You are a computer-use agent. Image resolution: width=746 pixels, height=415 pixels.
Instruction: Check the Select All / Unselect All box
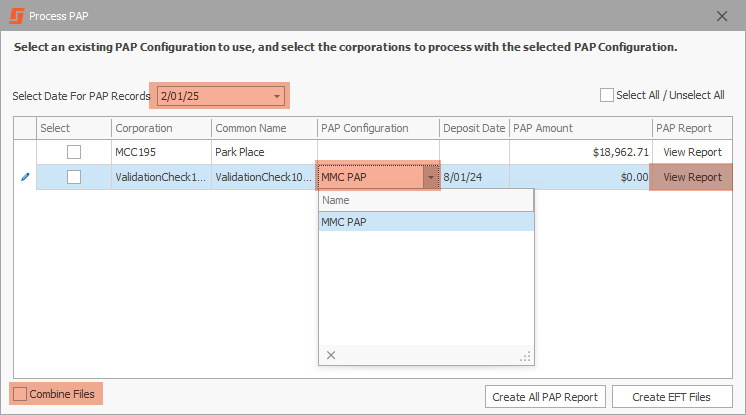point(607,95)
